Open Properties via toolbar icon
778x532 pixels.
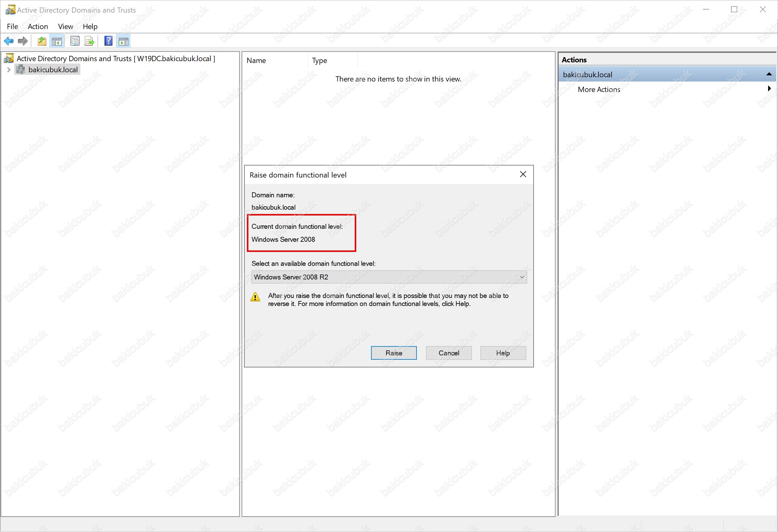tap(75, 41)
